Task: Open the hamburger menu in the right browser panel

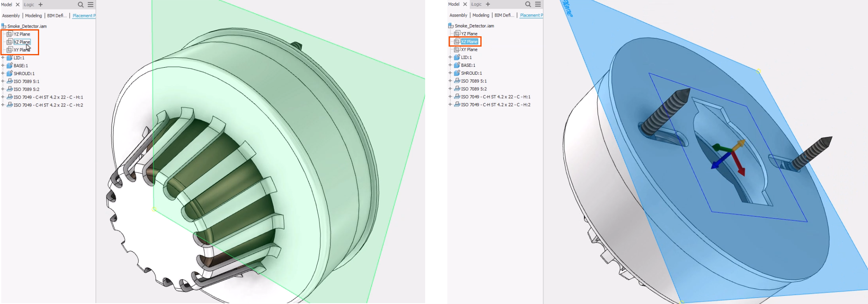Action: coord(538,4)
